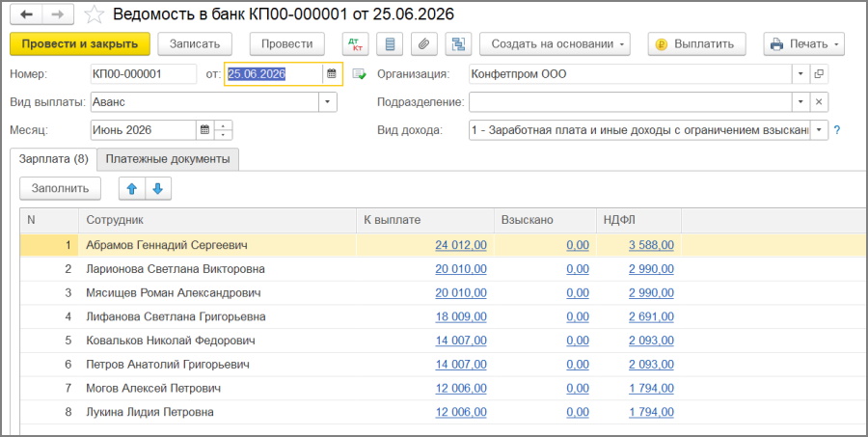Step month with Месяц spinner arrows
The image size is (868, 437).
[x=223, y=130]
